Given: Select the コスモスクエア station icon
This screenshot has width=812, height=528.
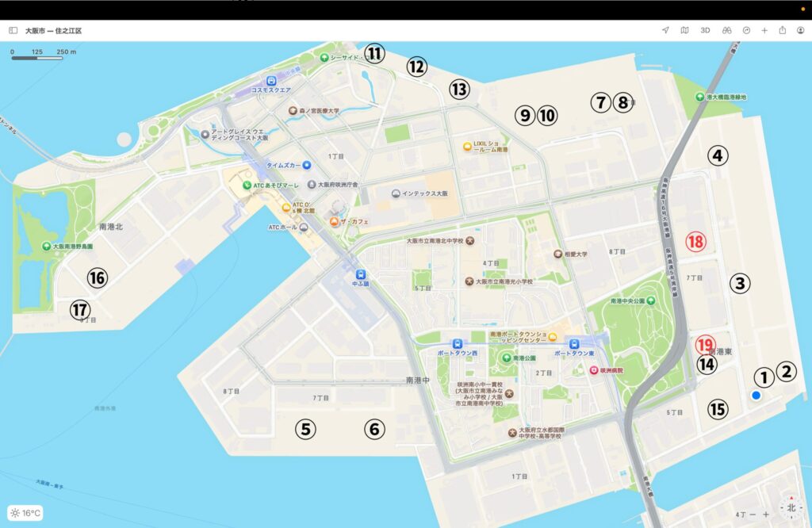Looking at the screenshot, I should coord(272,80).
